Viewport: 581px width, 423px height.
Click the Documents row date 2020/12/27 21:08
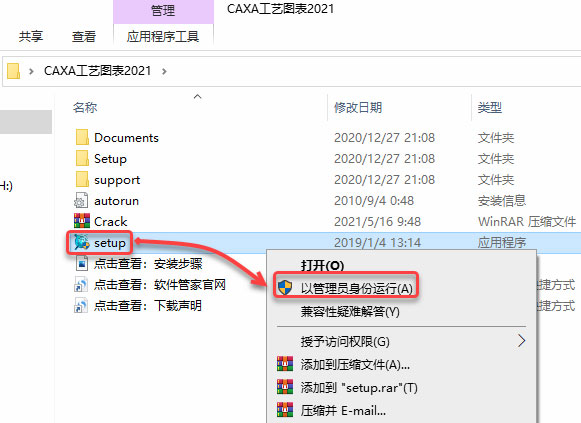[x=384, y=138]
